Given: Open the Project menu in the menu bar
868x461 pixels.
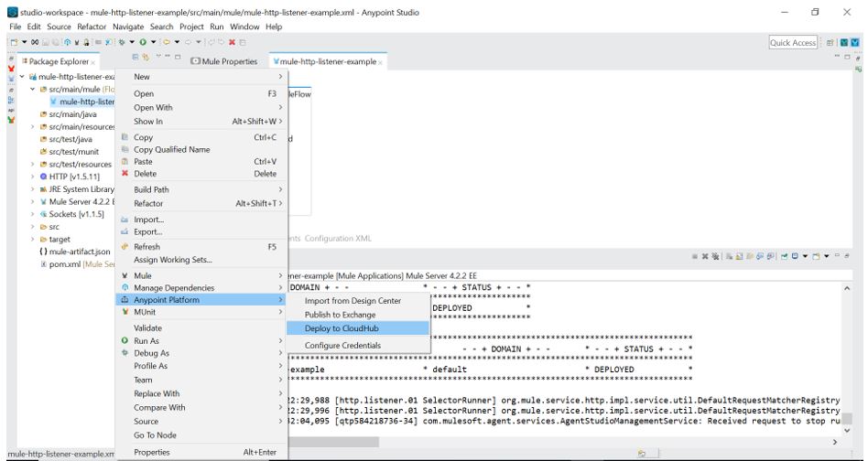Looking at the screenshot, I should (191, 27).
